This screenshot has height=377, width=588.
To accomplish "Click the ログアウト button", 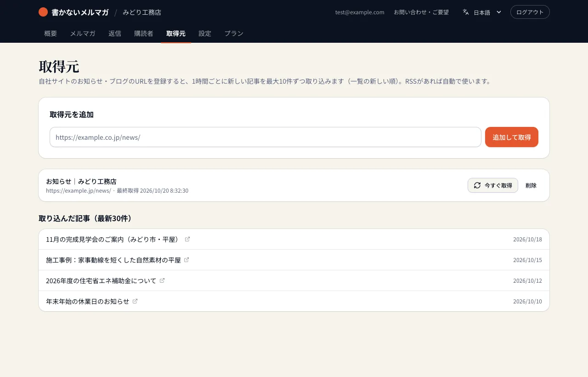I will click(x=530, y=12).
